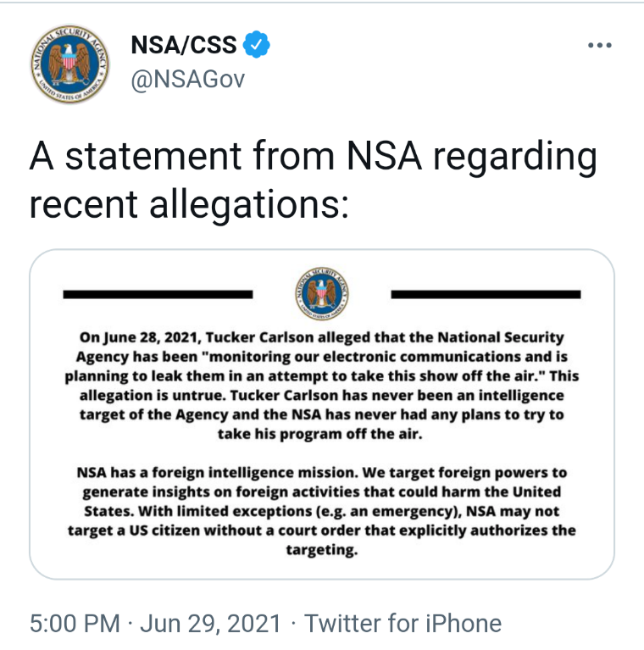Click the "recent allegations:" text line

pyautogui.click(x=189, y=205)
